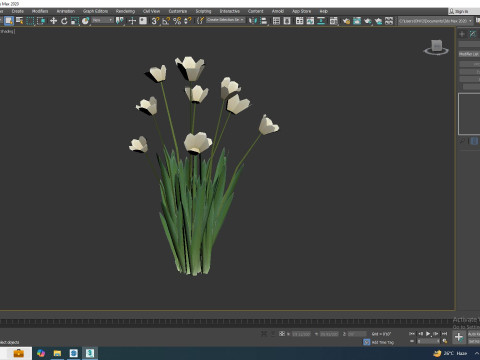Open Edit Named Selection Sets
This screenshot has height=360, width=480.
click(200, 21)
